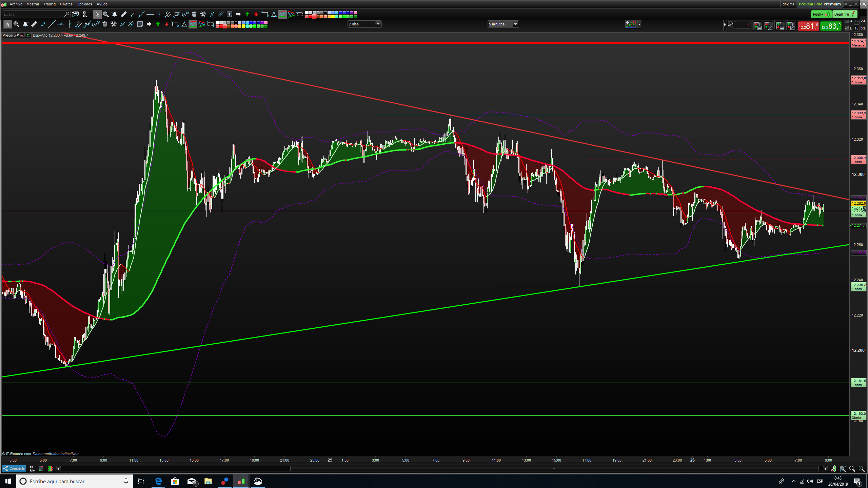868x488 pixels.
Task: Expand the indicator add dropdown arrow
Action: click(639, 24)
